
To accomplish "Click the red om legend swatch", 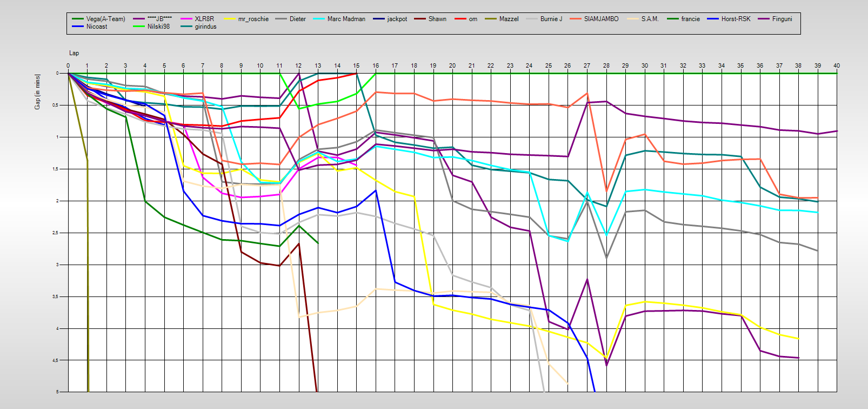I will (x=461, y=19).
